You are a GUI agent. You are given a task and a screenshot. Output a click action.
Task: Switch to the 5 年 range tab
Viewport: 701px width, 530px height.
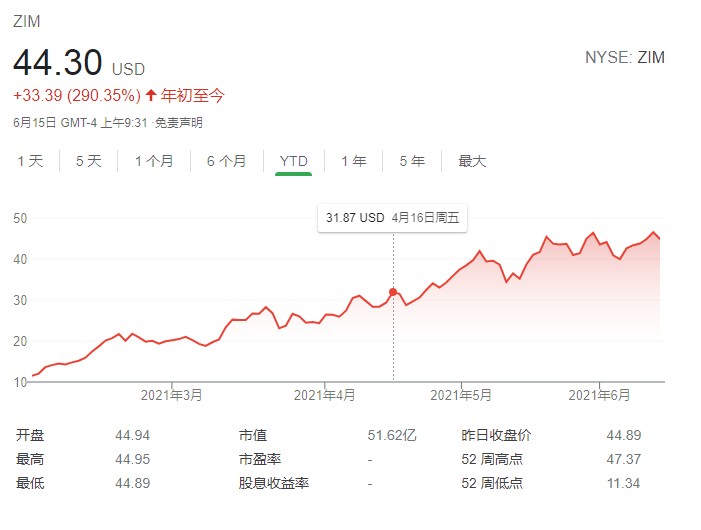tap(412, 161)
